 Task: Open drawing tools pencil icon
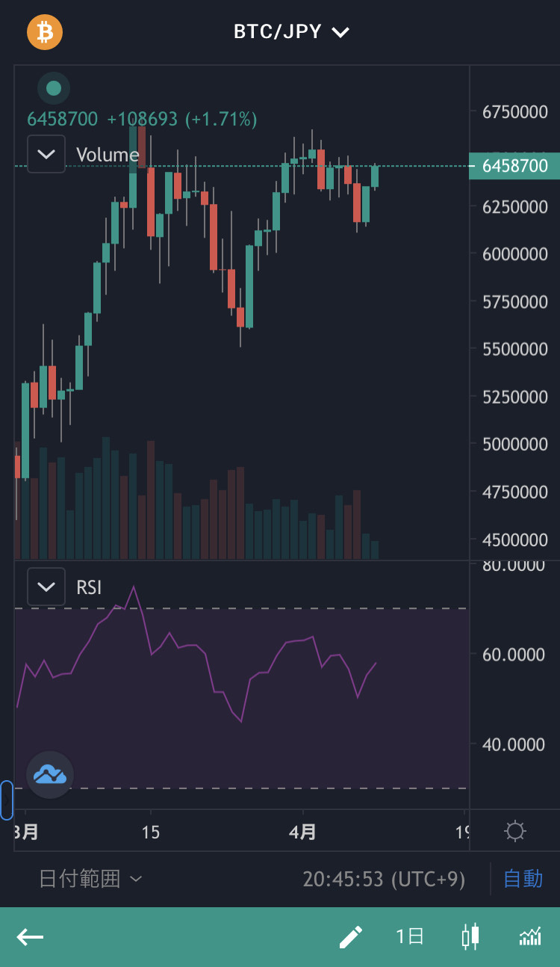pyautogui.click(x=350, y=937)
